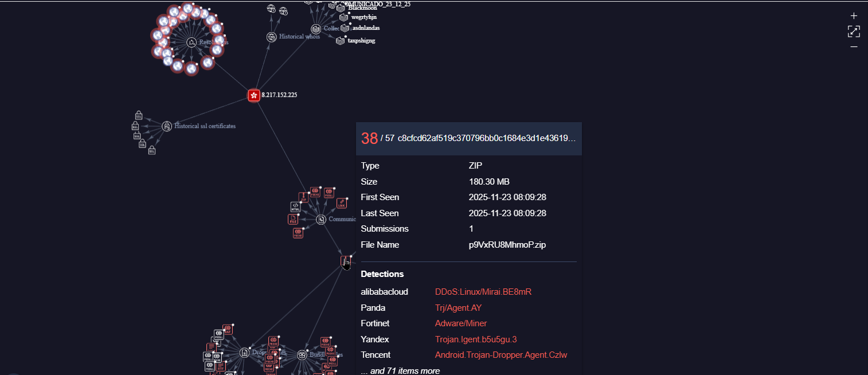The image size is (868, 375).
Task: Click the DDoS:Linux/Mirai.BE8mR detection
Action: pyautogui.click(x=483, y=292)
